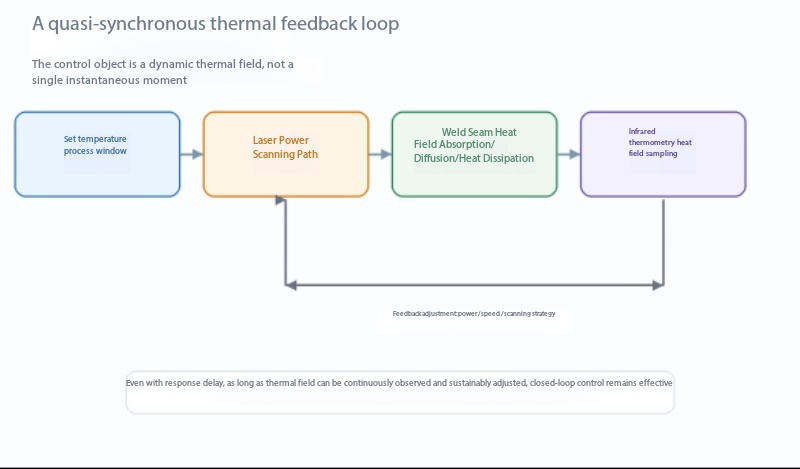Select the vertical feedback line under Laser Power box
The height and width of the screenshot is (469, 800).
[285, 242]
